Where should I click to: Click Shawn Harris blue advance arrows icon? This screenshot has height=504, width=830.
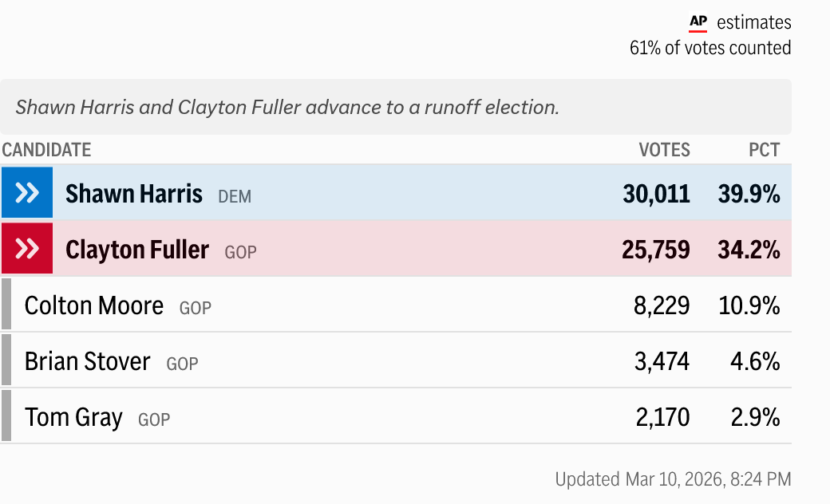(27, 193)
